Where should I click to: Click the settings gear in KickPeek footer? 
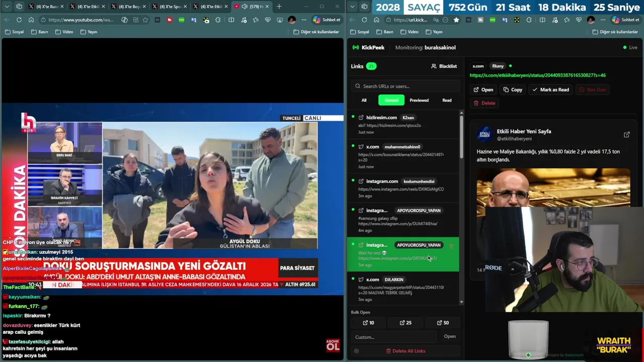click(356, 351)
